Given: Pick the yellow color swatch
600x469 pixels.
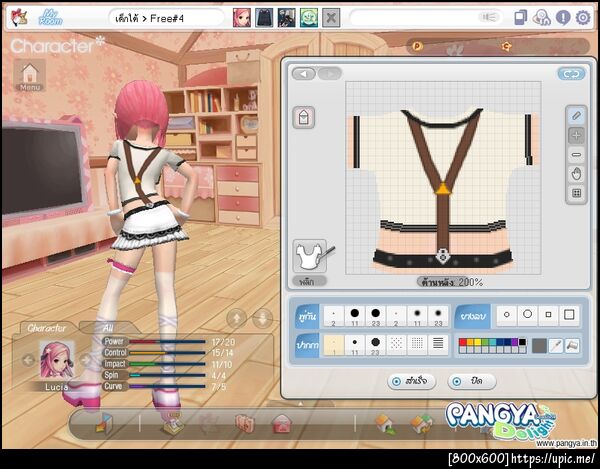Looking at the screenshot, I should coord(478,342).
